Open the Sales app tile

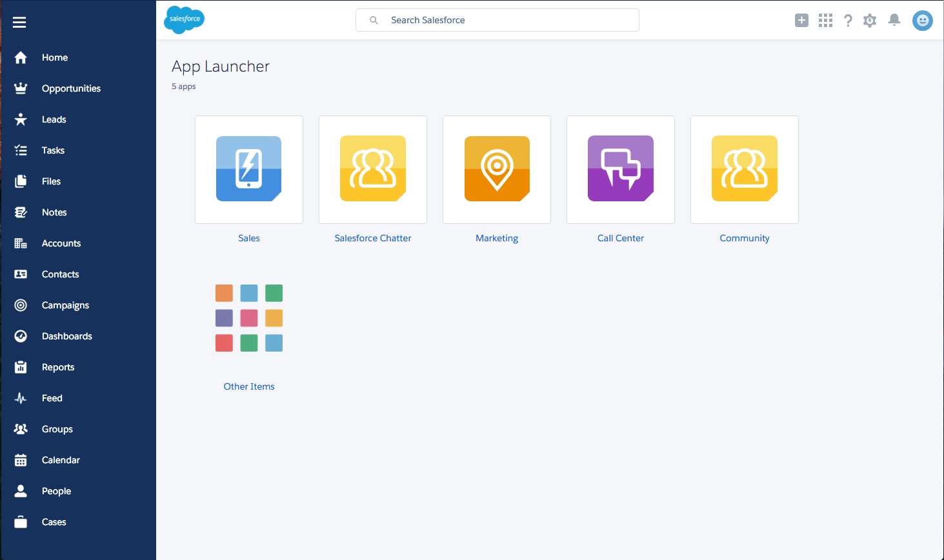coord(249,170)
